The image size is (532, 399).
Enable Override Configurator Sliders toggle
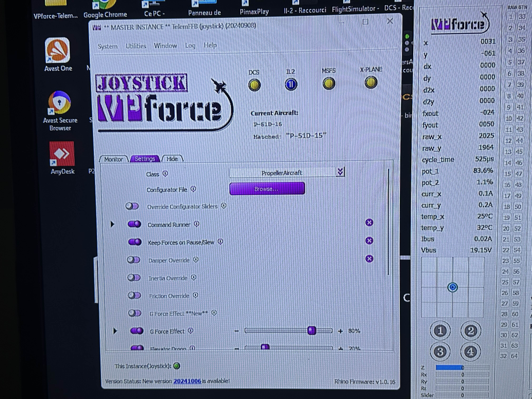coord(132,206)
